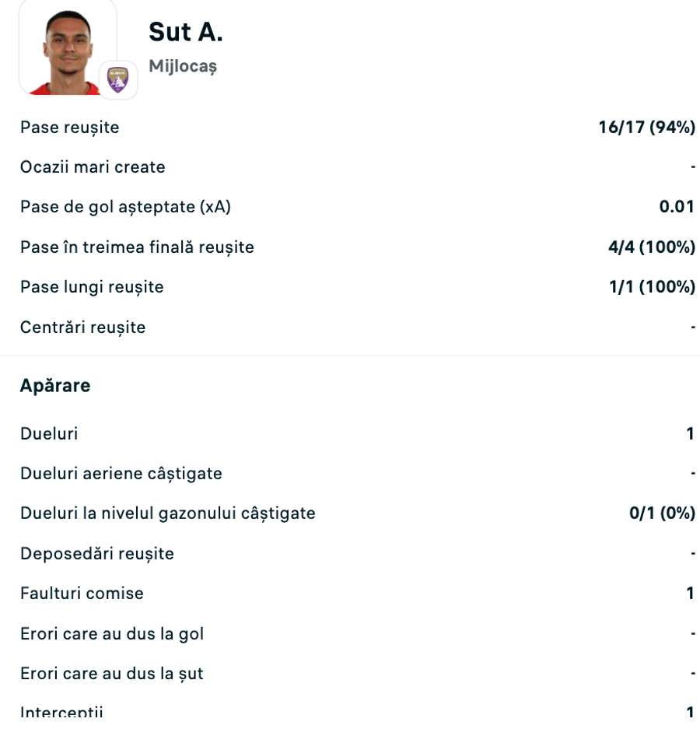The height and width of the screenshot is (729, 700).
Task: Click Erori care au dus la gol
Action: click(112, 634)
